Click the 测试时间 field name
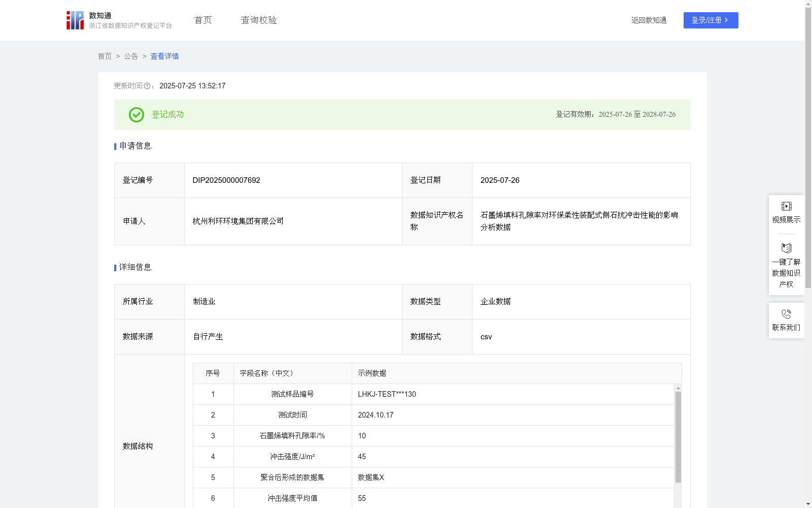Viewport: 812px width, 508px height. (292, 415)
